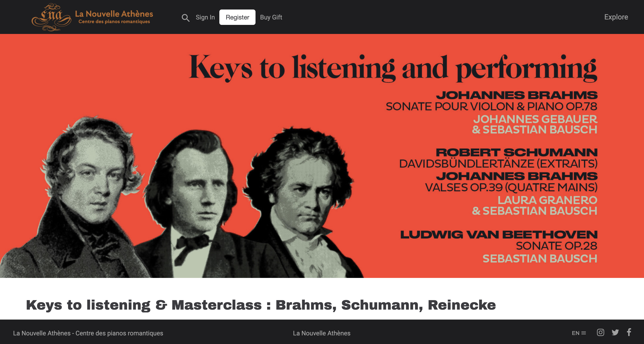The height and width of the screenshot is (344, 644).
Task: Follow the centered footer "La Nouvelle Athènes" link
Action: point(322,333)
